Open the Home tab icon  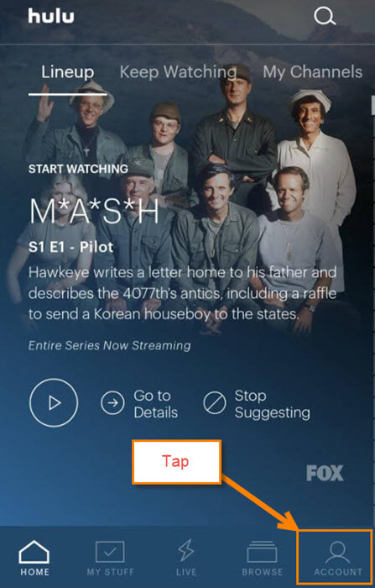[34, 552]
